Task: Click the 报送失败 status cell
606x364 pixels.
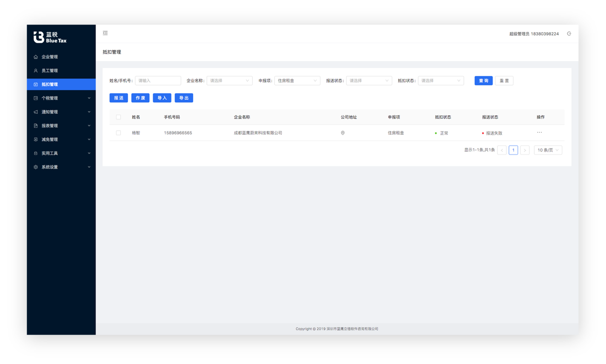Action: [x=492, y=133]
